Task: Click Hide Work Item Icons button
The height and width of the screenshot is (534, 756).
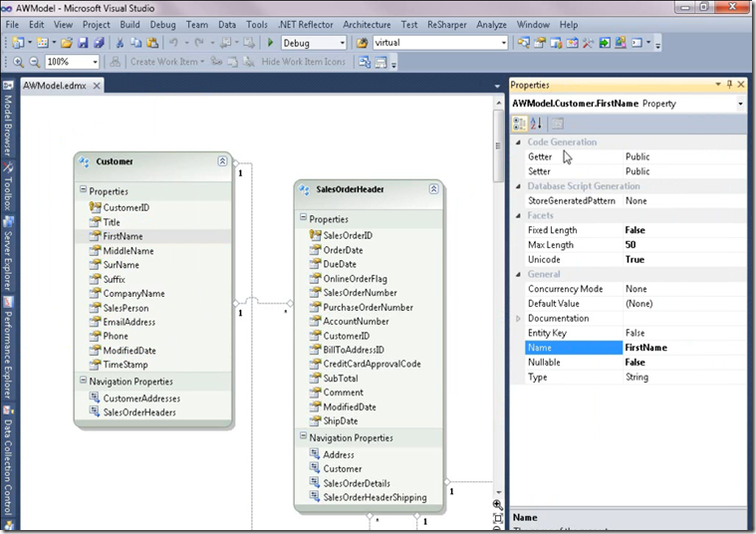Action: [303, 62]
